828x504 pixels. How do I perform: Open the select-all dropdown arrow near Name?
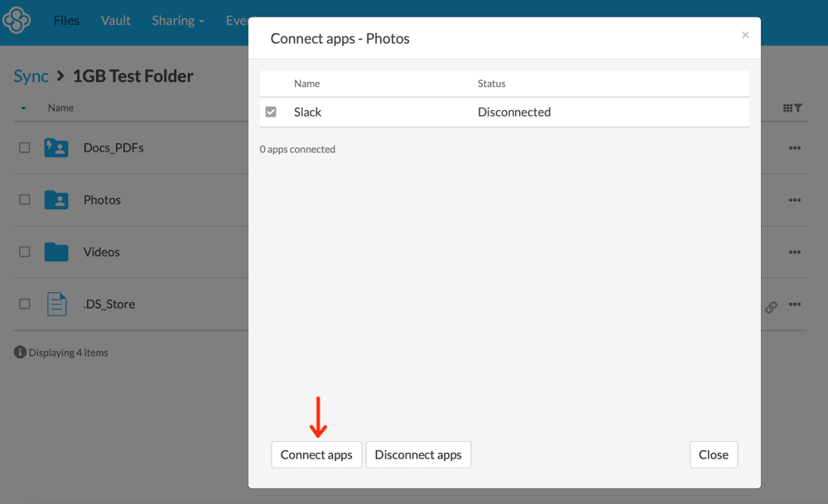pyautogui.click(x=23, y=108)
